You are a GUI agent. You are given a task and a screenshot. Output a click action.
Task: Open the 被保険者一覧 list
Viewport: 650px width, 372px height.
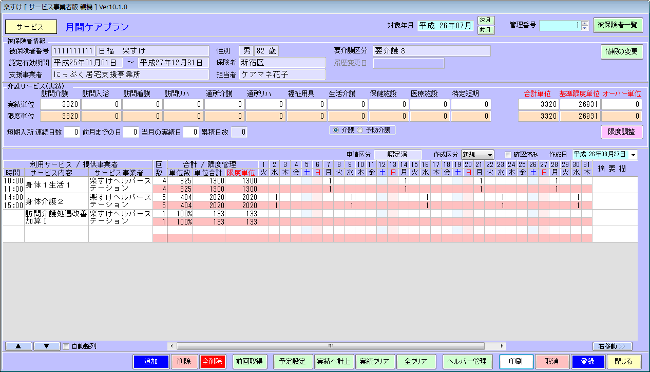coord(618,25)
